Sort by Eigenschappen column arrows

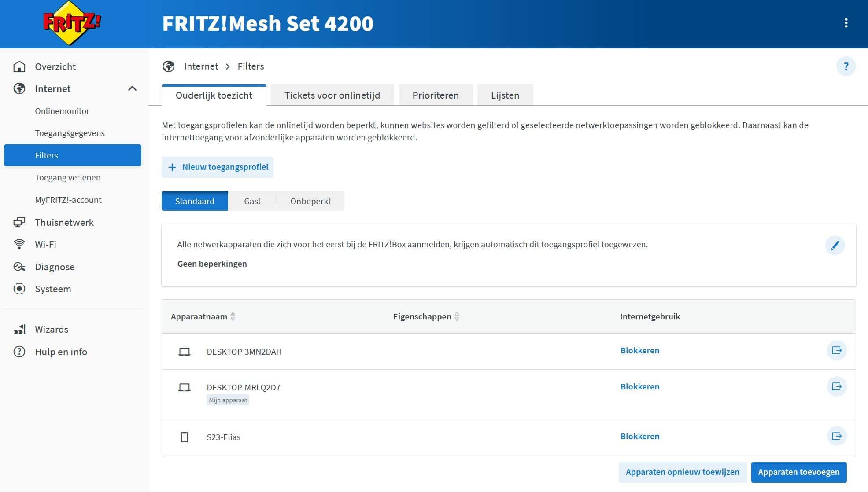457,316
